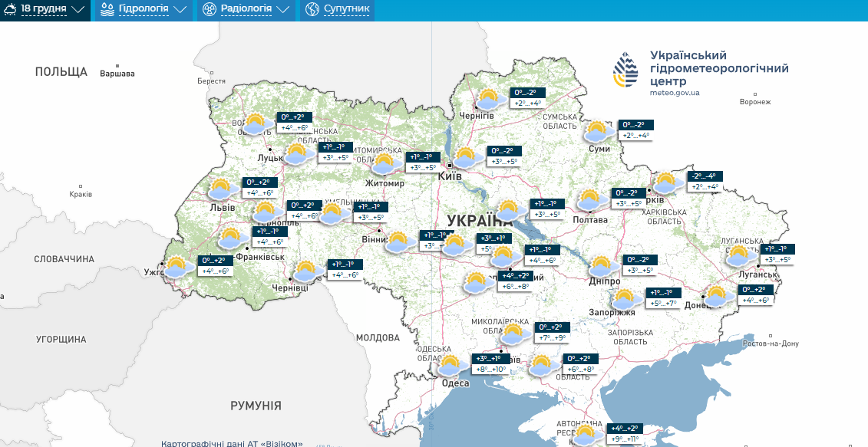
Task: Expand the Гідрологія menu
Action: click(143, 9)
